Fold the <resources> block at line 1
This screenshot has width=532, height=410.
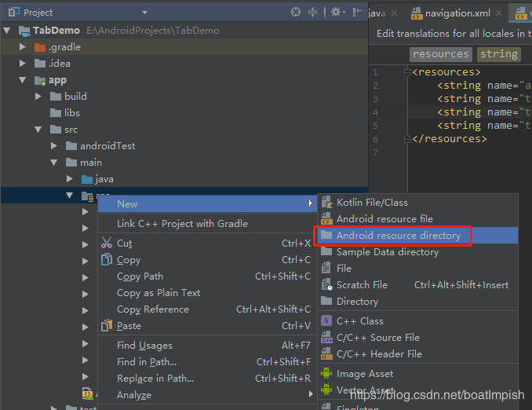[407, 72]
